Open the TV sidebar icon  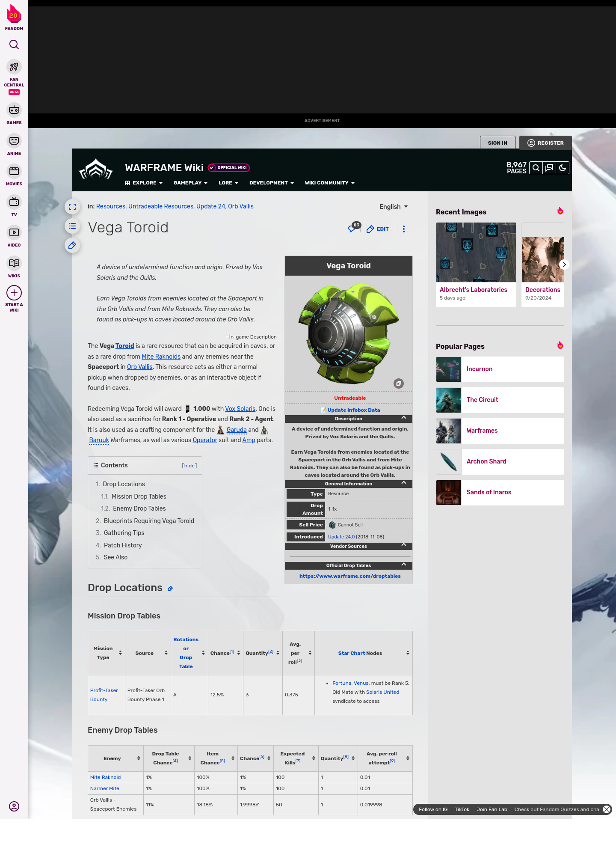(14, 202)
